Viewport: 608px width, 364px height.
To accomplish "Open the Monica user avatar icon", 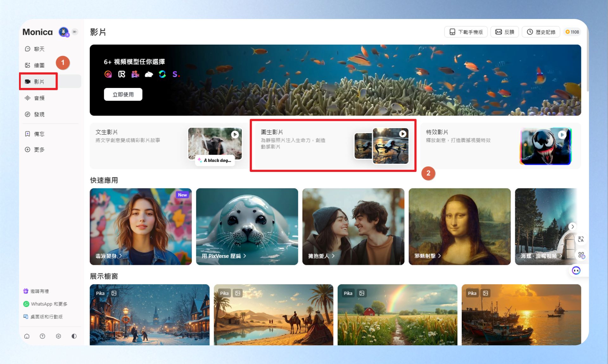I will 64,32.
